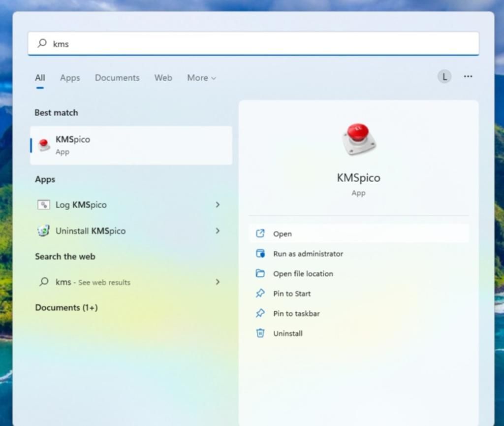
Task: Click the web search magnifier icon
Action: coord(44,282)
